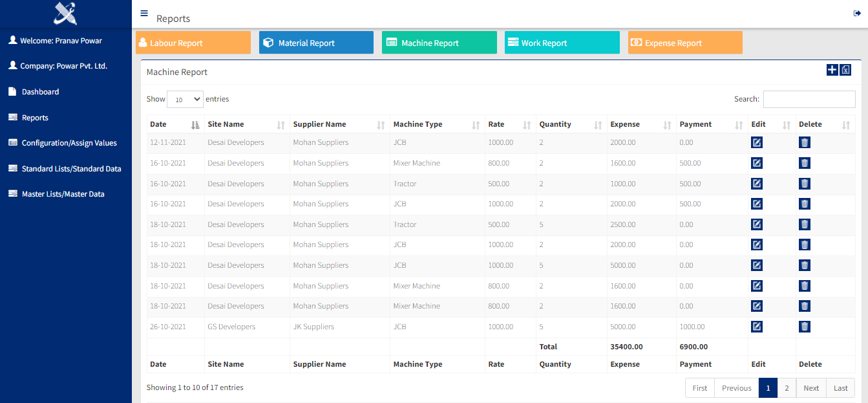Click the payment value 1000.00 in the GS Developers row
Screen dimensions: 868x403
coord(692,327)
